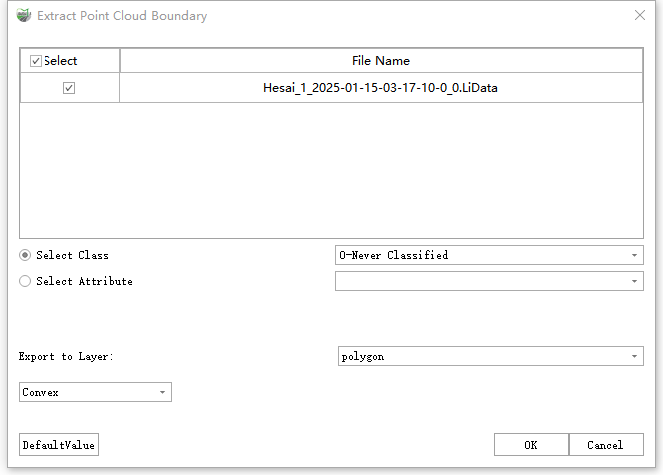Screen dimensions: 663x475
Task: Click the Extract Point Cloud Boundary title bar
Action: pyautogui.click(x=300, y=16)
